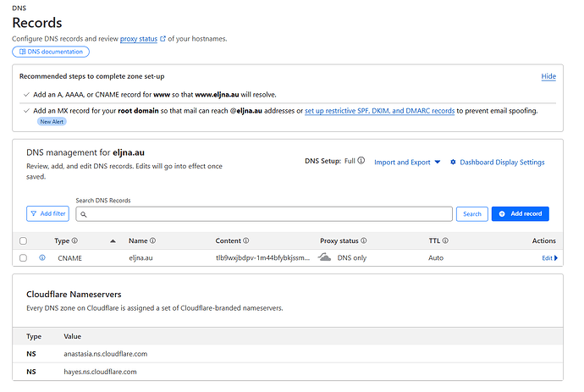
Task: Click the Proxy status column info icon
Action: coord(364,240)
